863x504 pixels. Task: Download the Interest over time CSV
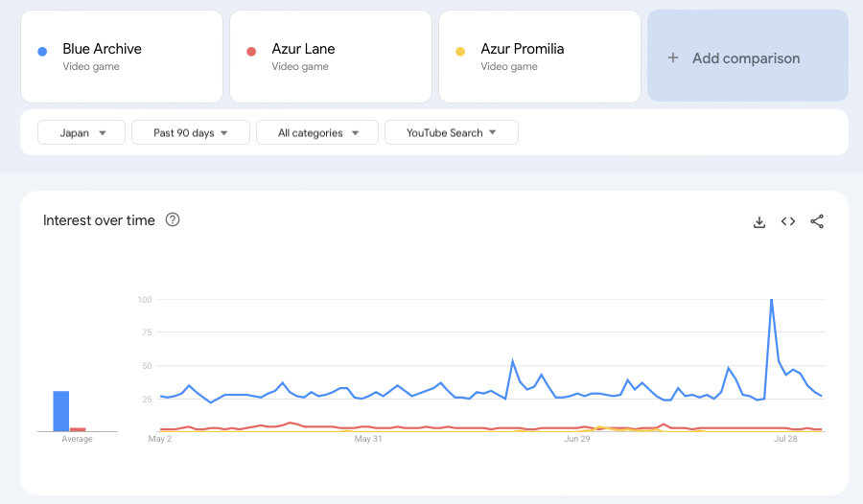(x=759, y=221)
